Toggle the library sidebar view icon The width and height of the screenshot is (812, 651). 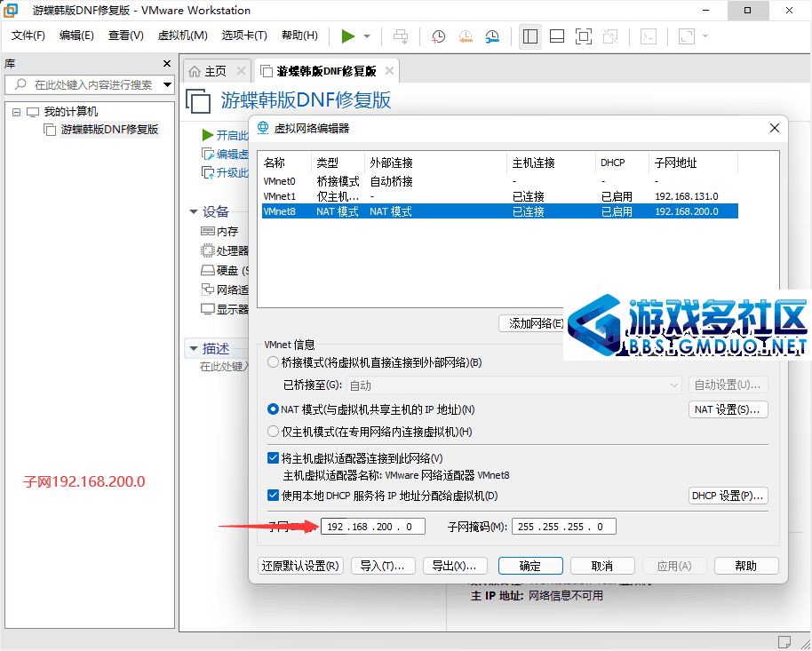click(x=530, y=36)
